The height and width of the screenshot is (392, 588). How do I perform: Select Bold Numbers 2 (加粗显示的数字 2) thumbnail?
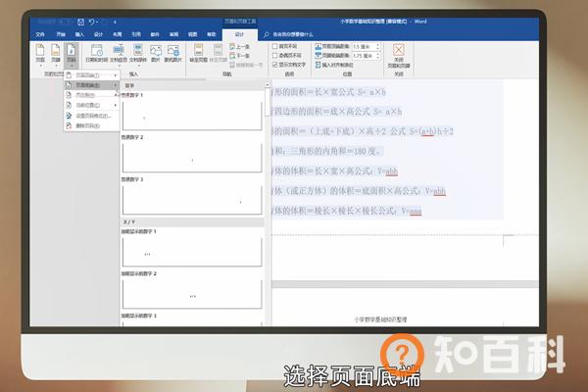click(192, 293)
